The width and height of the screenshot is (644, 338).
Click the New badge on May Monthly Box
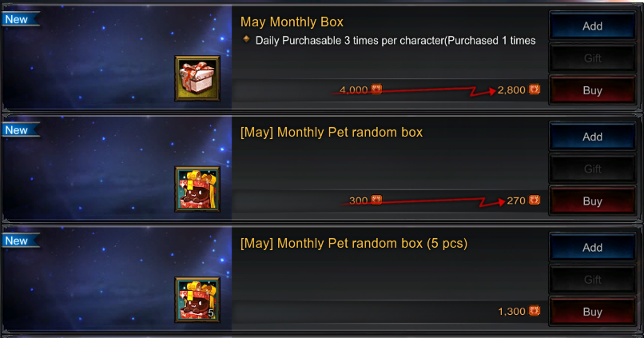[21, 19]
